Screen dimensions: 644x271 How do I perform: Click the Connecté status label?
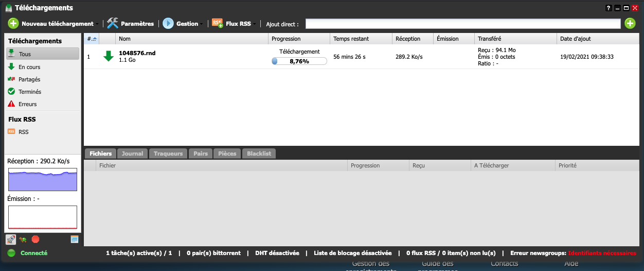[34, 253]
